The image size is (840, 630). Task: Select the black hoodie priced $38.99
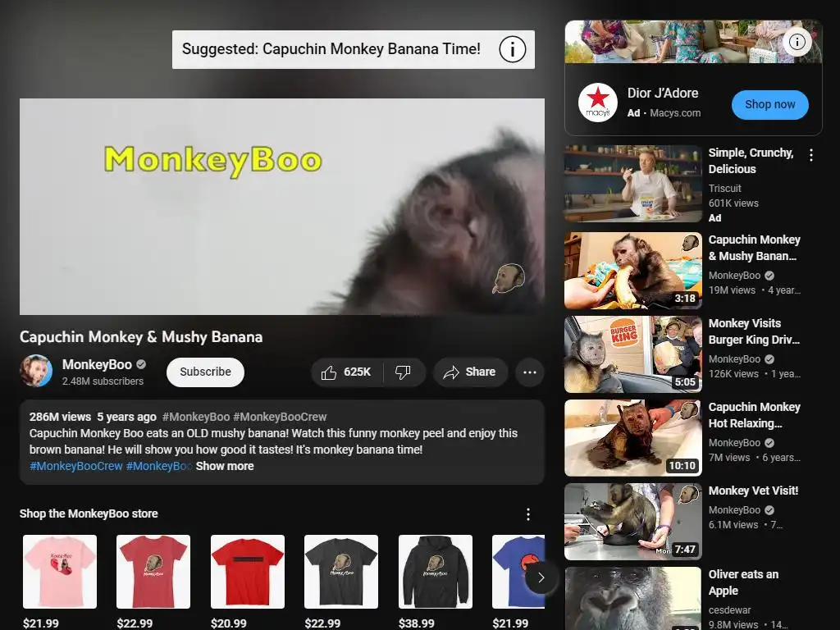point(436,572)
